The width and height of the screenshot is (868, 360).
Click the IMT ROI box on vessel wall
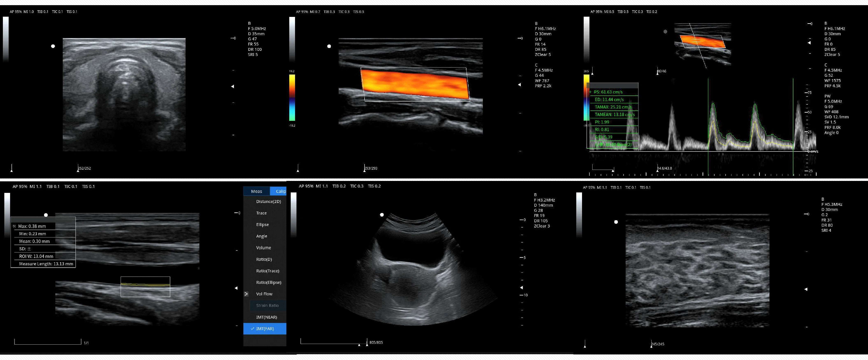145,287
